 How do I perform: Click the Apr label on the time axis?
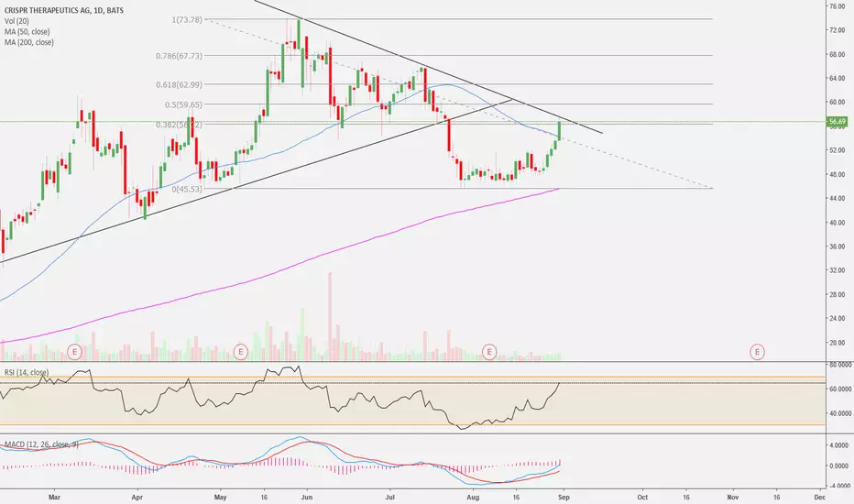pyautogui.click(x=137, y=497)
